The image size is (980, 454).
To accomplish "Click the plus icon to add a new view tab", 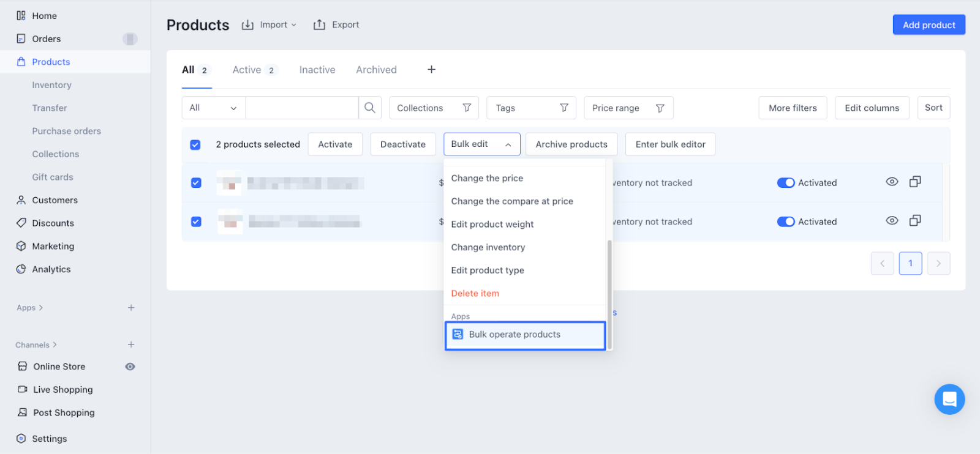I will tap(431, 70).
